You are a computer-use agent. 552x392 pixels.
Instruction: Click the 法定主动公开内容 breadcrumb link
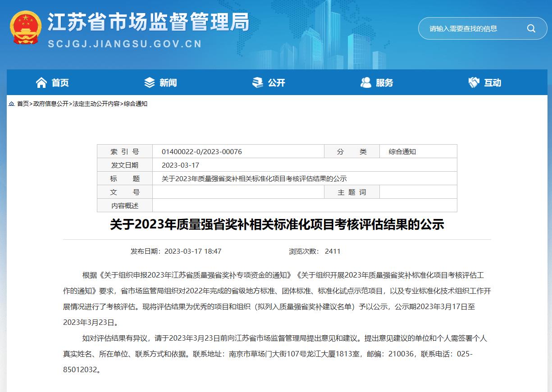pyautogui.click(x=96, y=104)
